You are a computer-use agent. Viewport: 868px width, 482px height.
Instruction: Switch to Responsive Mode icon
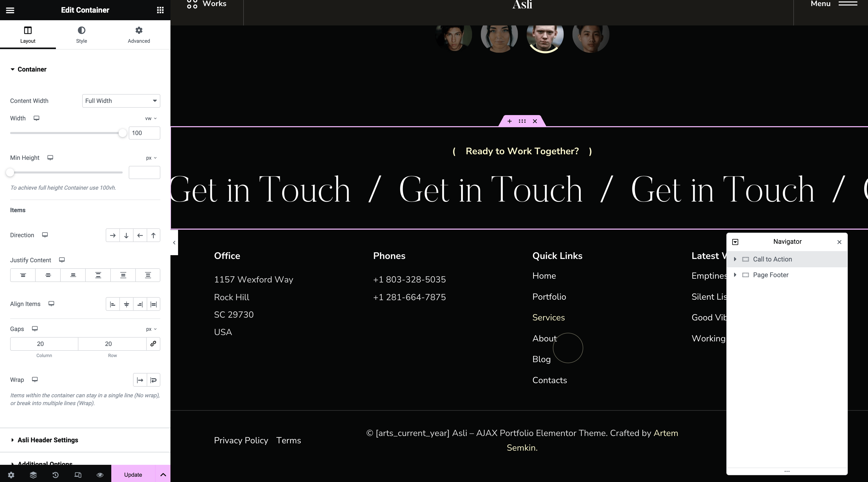click(78, 475)
